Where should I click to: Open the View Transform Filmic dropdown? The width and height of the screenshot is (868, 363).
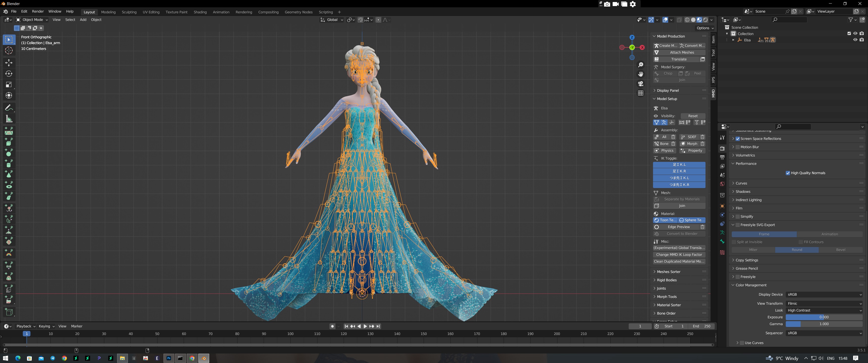[824, 304]
